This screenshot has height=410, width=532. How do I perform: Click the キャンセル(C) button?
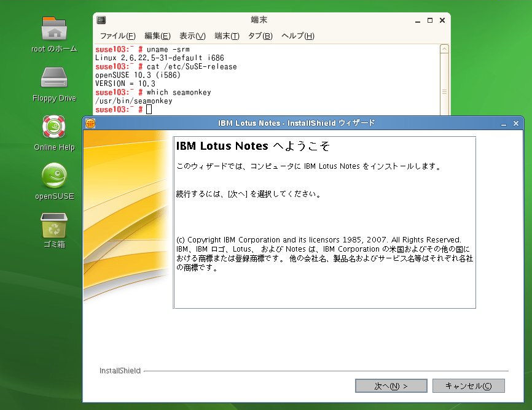click(x=469, y=386)
